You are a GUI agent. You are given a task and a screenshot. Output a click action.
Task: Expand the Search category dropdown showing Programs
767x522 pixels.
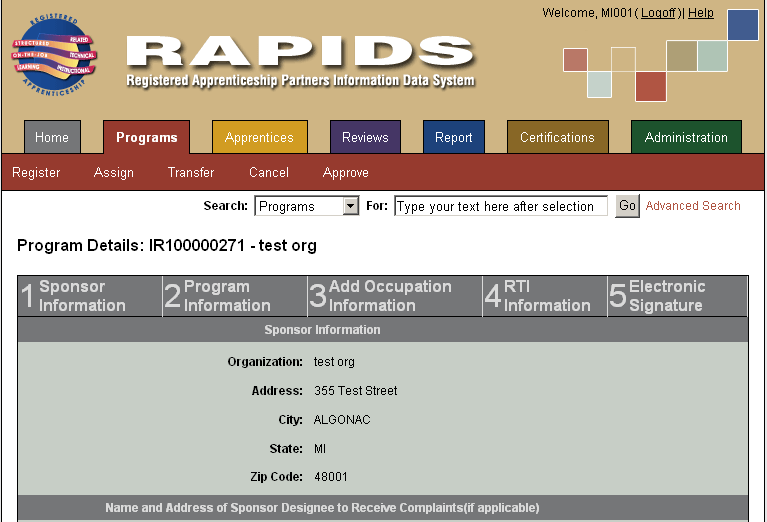coord(307,206)
